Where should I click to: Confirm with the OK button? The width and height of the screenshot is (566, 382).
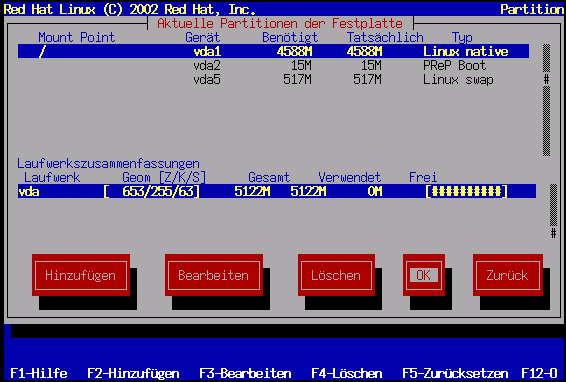tap(424, 275)
